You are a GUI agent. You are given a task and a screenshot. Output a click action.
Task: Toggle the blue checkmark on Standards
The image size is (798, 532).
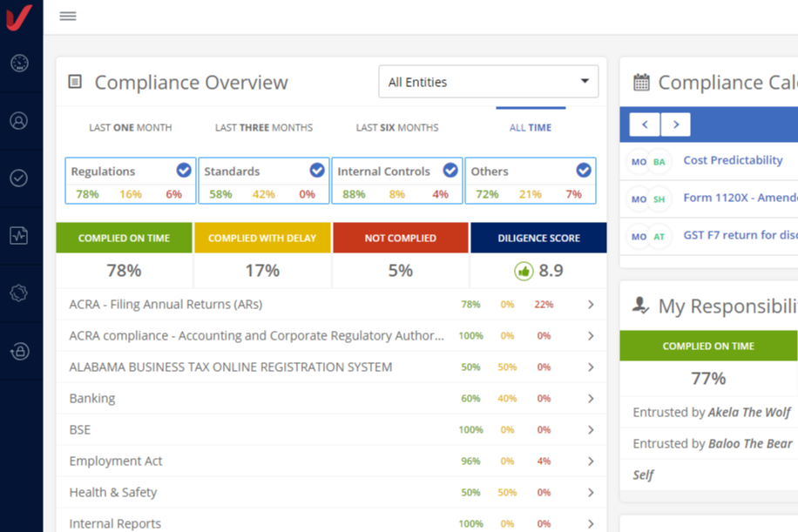point(316,170)
